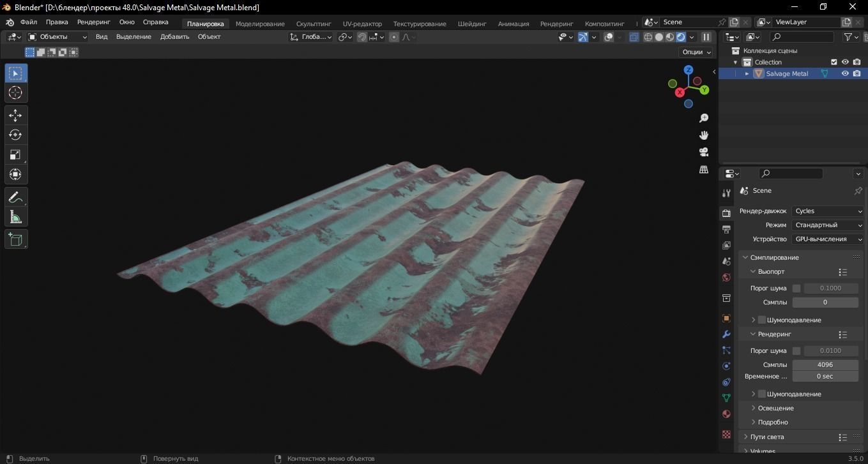Open the Вид menu in viewport header
Image resolution: width=868 pixels, height=464 pixels.
pyautogui.click(x=102, y=37)
